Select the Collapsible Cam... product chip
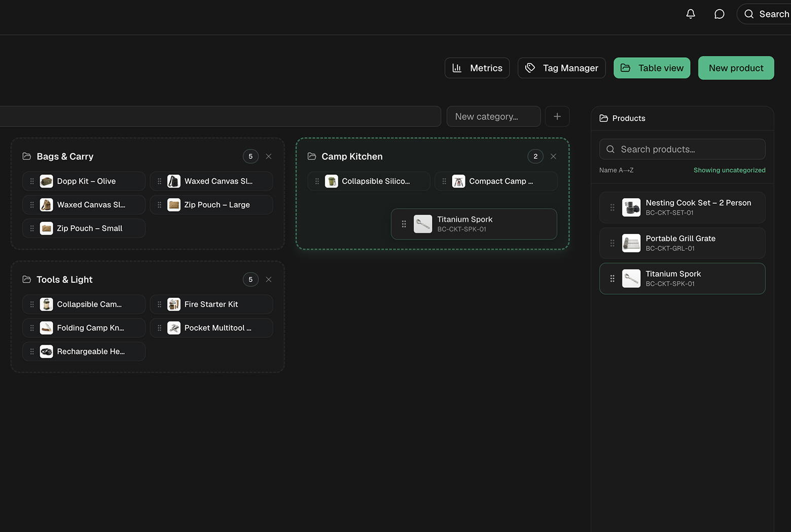791x532 pixels. [84, 305]
